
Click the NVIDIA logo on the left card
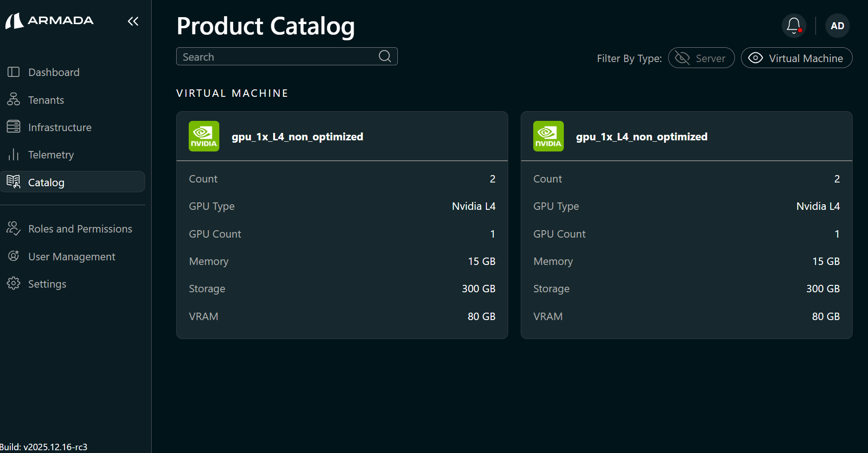(x=204, y=136)
